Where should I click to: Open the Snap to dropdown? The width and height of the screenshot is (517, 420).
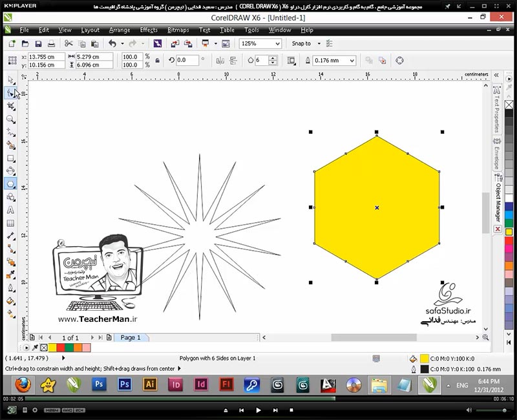[x=319, y=43]
